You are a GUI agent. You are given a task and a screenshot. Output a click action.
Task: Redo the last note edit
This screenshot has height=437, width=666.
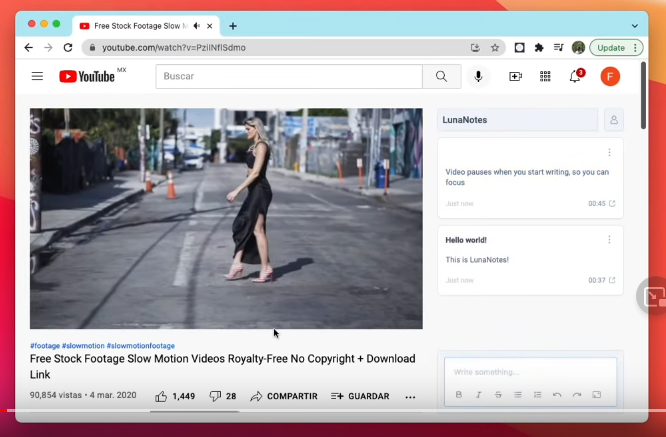[x=577, y=395]
